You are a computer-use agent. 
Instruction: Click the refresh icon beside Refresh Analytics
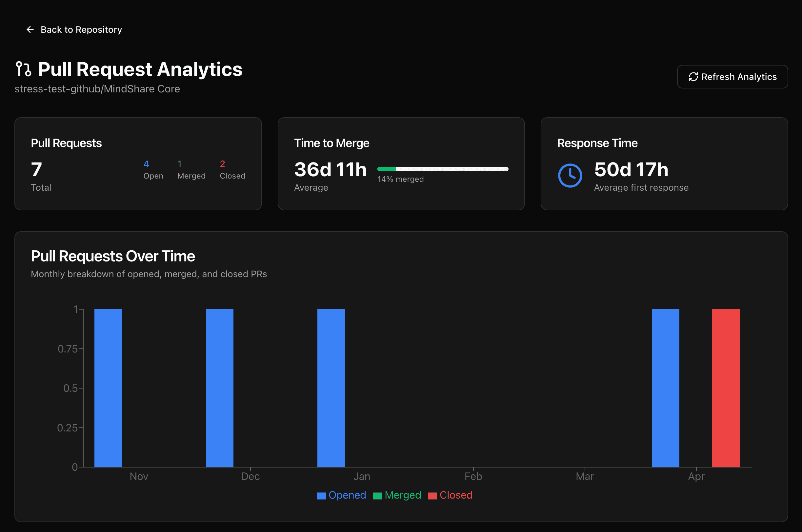click(694, 77)
